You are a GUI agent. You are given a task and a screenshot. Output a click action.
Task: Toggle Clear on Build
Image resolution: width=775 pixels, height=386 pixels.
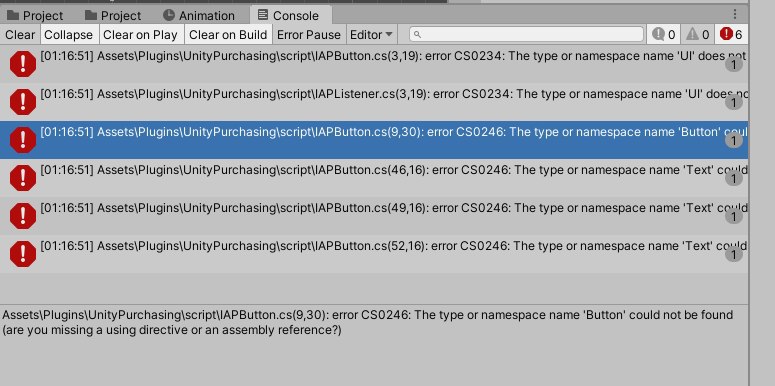click(228, 35)
